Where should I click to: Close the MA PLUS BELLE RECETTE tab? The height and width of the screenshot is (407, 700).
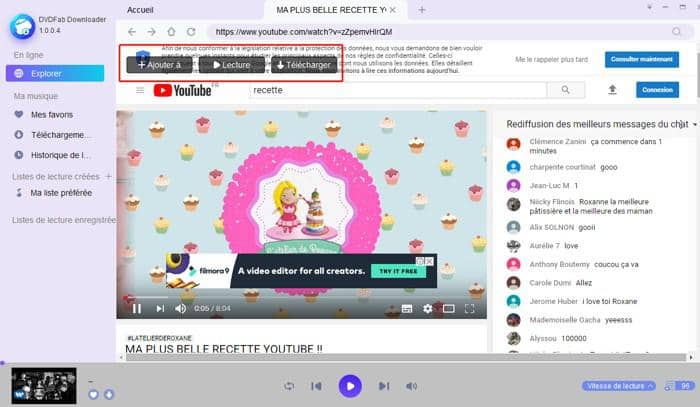tap(392, 10)
